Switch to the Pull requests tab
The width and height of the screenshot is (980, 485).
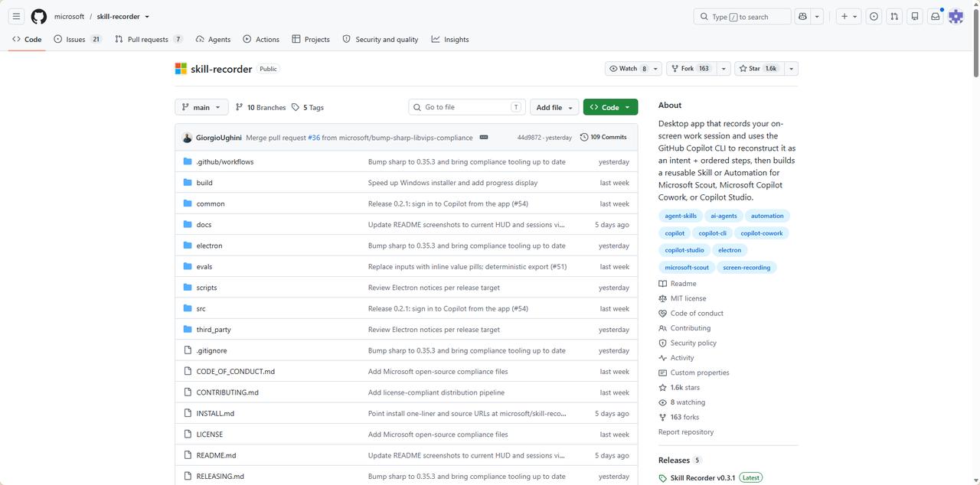coord(149,39)
